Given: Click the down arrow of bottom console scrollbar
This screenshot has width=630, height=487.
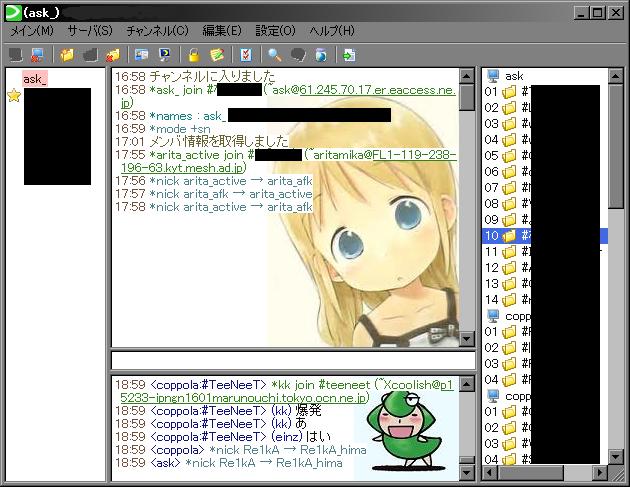Looking at the screenshot, I should (x=466, y=473).
